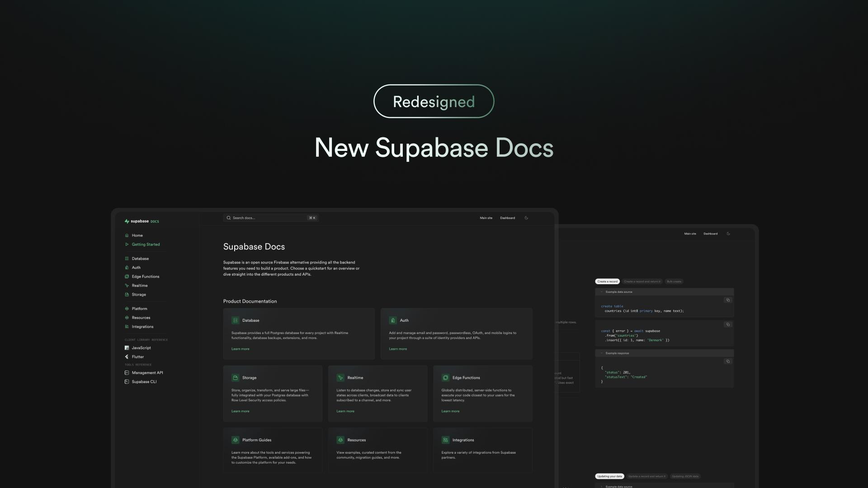Click Learn more on Database card

tap(241, 349)
